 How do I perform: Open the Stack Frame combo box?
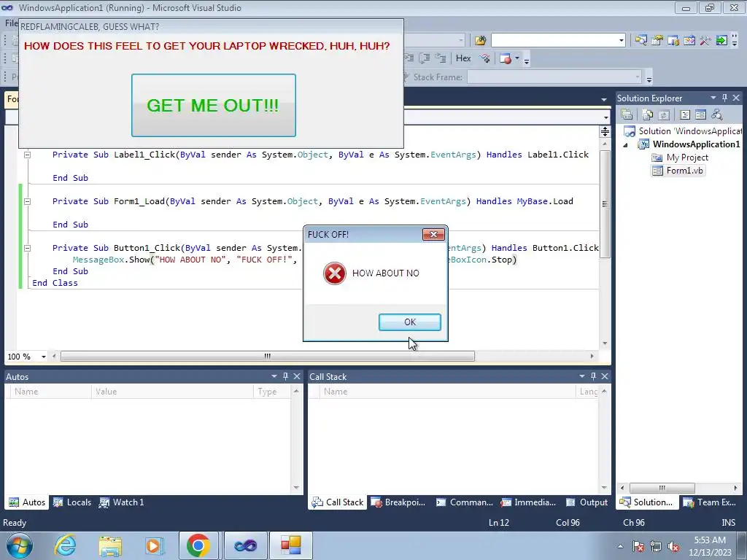coord(555,77)
